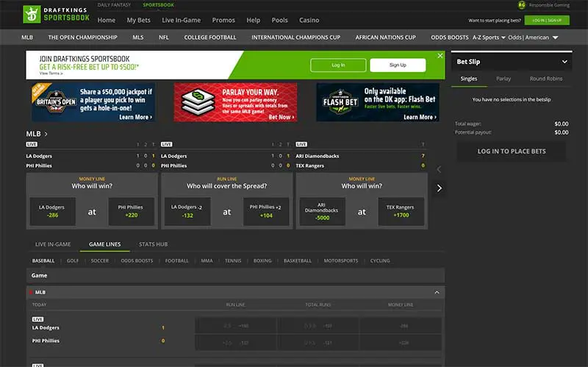The width and height of the screenshot is (588, 367).
Task: Collapse the MLB game lines section
Action: click(437, 292)
